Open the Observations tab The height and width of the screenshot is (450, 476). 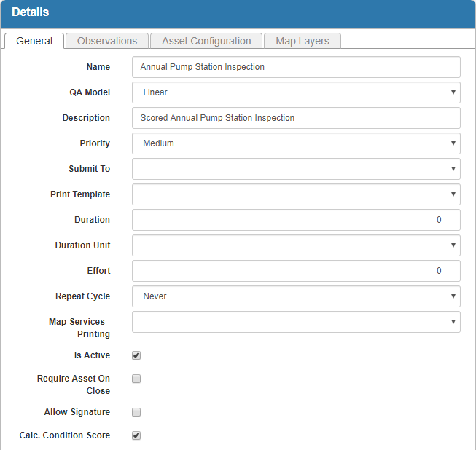(107, 42)
